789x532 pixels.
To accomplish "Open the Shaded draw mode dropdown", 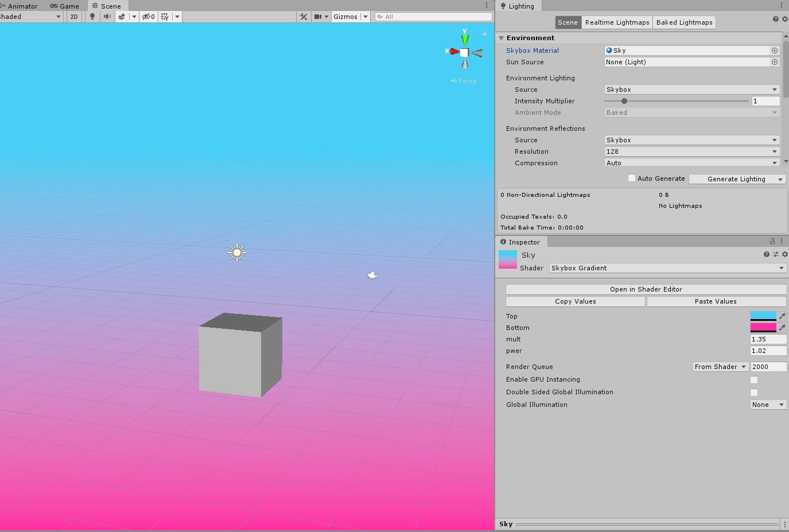I will coord(31,17).
